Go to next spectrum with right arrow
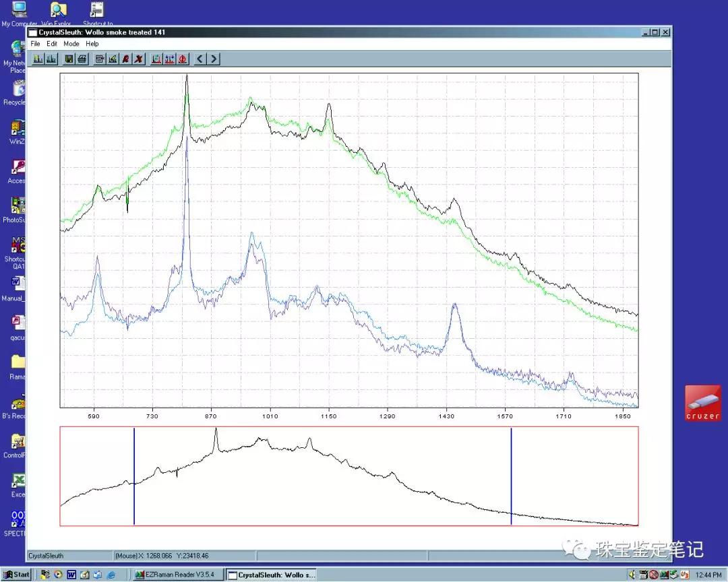Screen dimensions: 728x582 pos(214,59)
